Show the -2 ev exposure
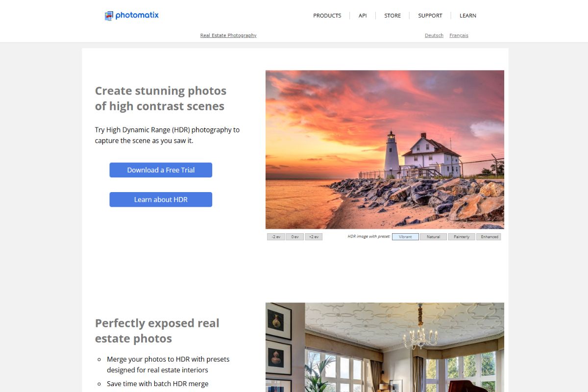This screenshot has width=588, height=392. (x=276, y=237)
